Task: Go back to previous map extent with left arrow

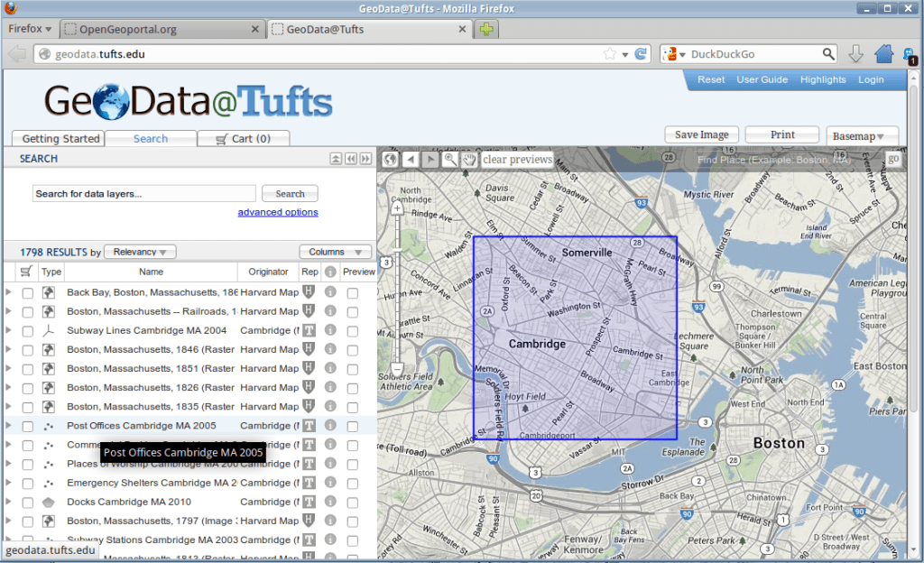Action: pyautogui.click(x=411, y=159)
